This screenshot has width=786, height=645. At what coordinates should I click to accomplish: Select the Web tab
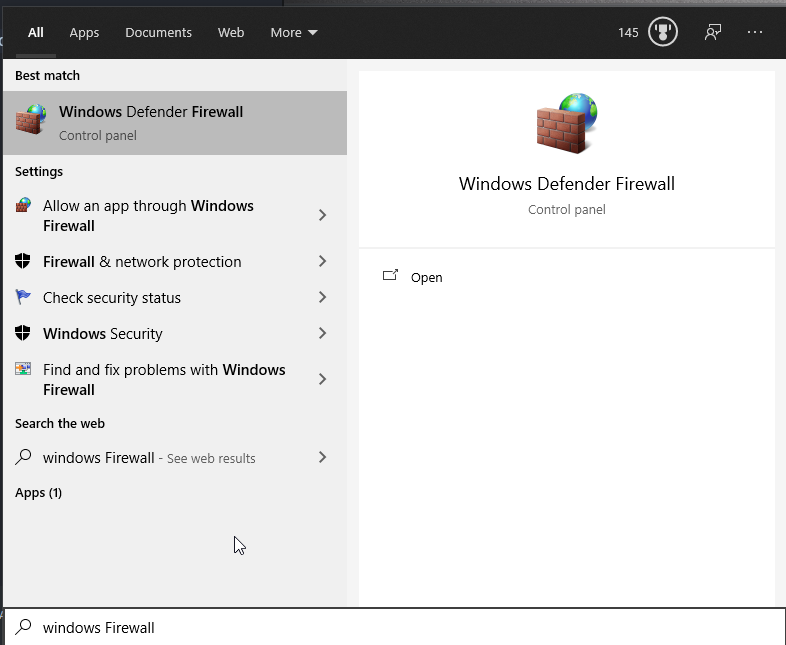coord(231,33)
